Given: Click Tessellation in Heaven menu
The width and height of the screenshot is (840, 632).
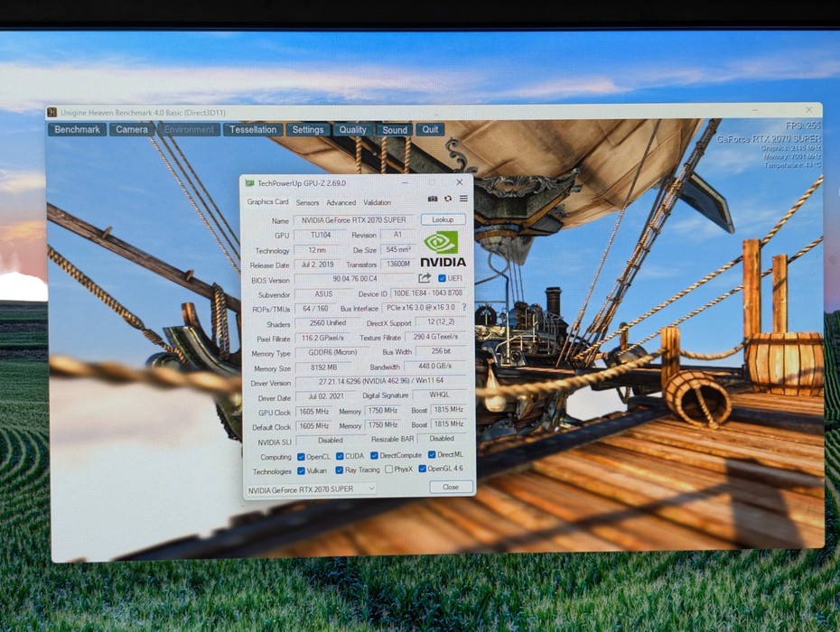Looking at the screenshot, I should coord(253,130).
